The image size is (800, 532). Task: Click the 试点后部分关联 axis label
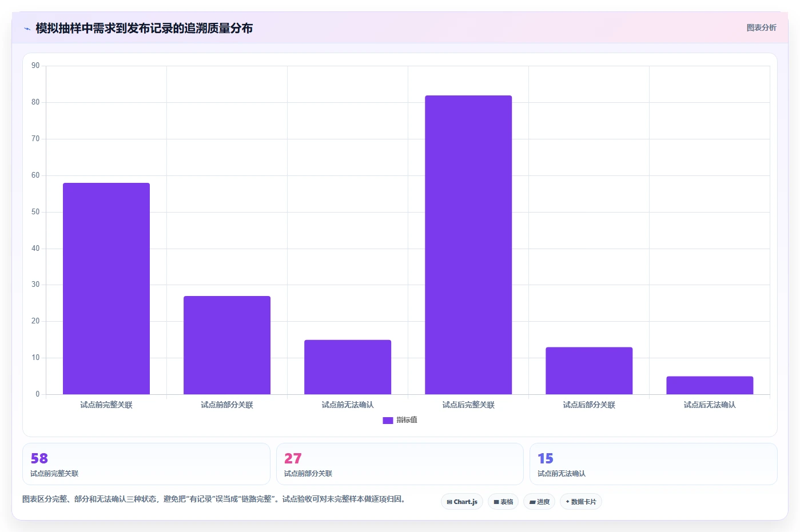pyautogui.click(x=589, y=405)
